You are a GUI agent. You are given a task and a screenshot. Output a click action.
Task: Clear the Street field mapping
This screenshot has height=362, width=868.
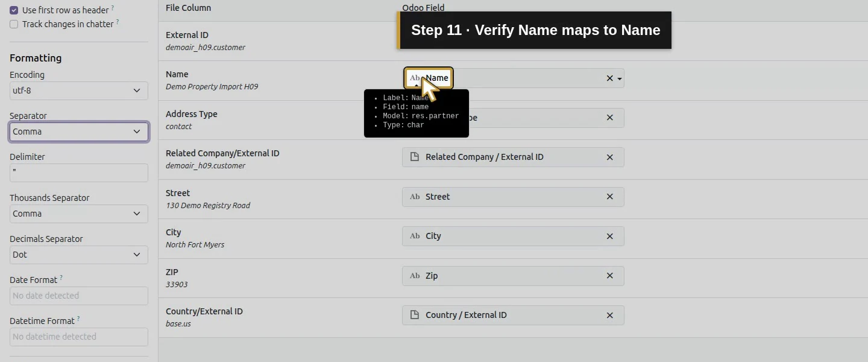tap(609, 197)
